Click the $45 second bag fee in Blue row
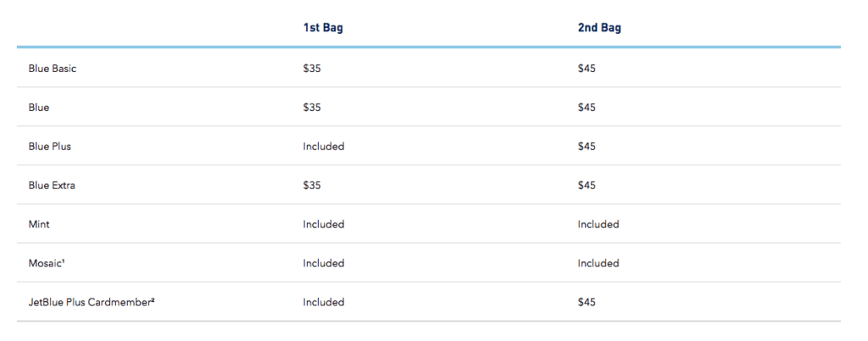This screenshot has width=868, height=341. click(587, 108)
